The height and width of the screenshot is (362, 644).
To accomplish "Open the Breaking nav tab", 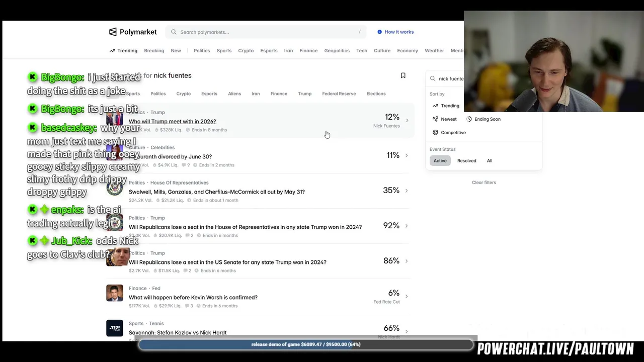I will click(x=154, y=51).
